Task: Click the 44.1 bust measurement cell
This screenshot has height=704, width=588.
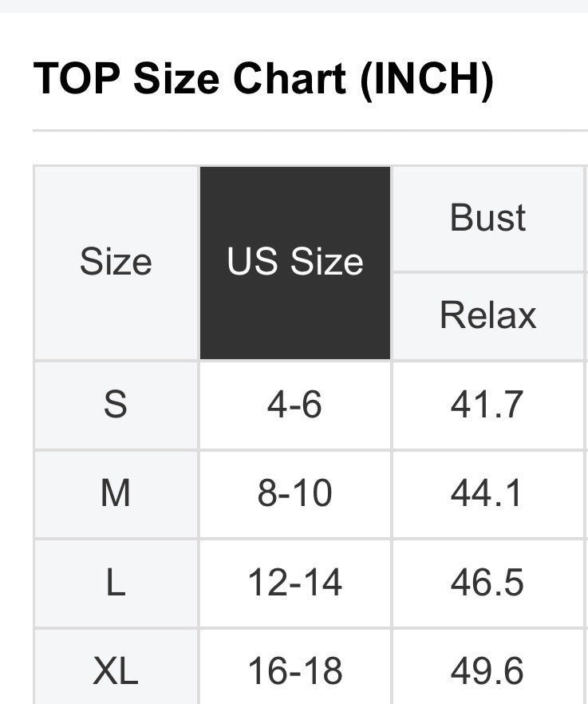Action: point(487,494)
